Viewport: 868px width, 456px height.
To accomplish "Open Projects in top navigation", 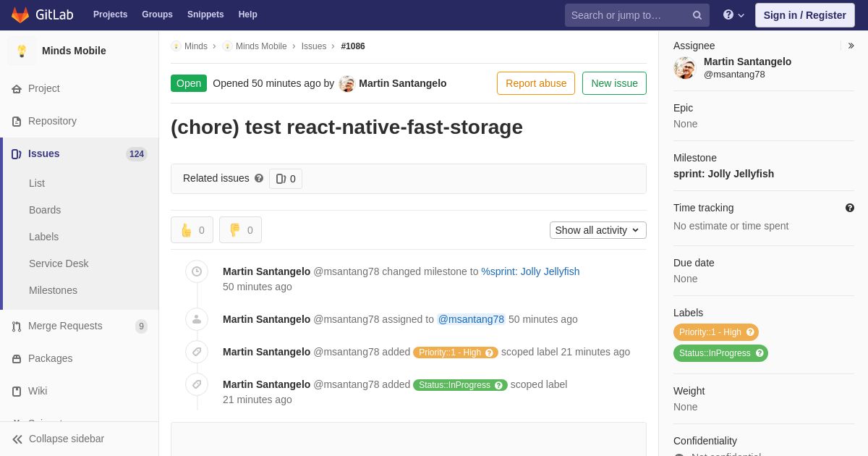I will [110, 14].
